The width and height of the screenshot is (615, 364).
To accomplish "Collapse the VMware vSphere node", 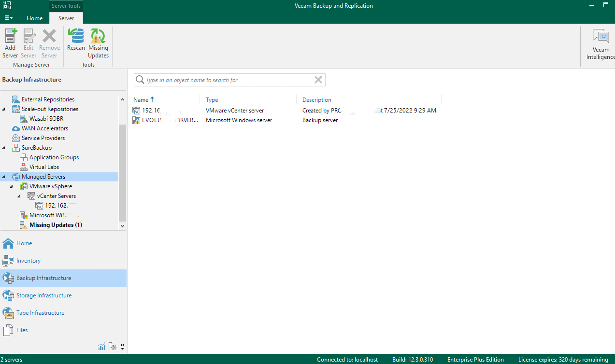I will coord(12,187).
